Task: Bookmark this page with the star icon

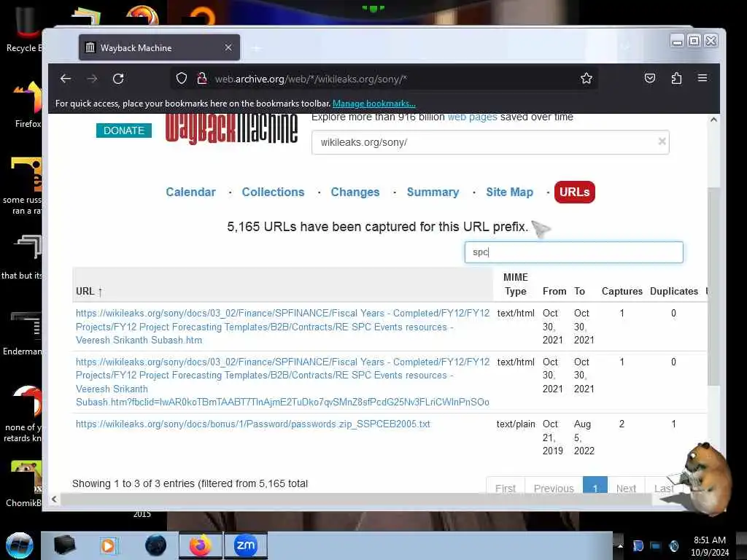Action: pos(587,79)
